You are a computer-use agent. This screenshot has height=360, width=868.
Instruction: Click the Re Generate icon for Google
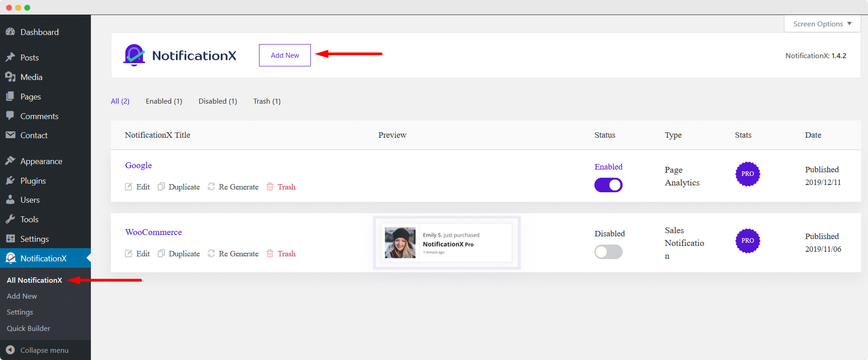[211, 187]
